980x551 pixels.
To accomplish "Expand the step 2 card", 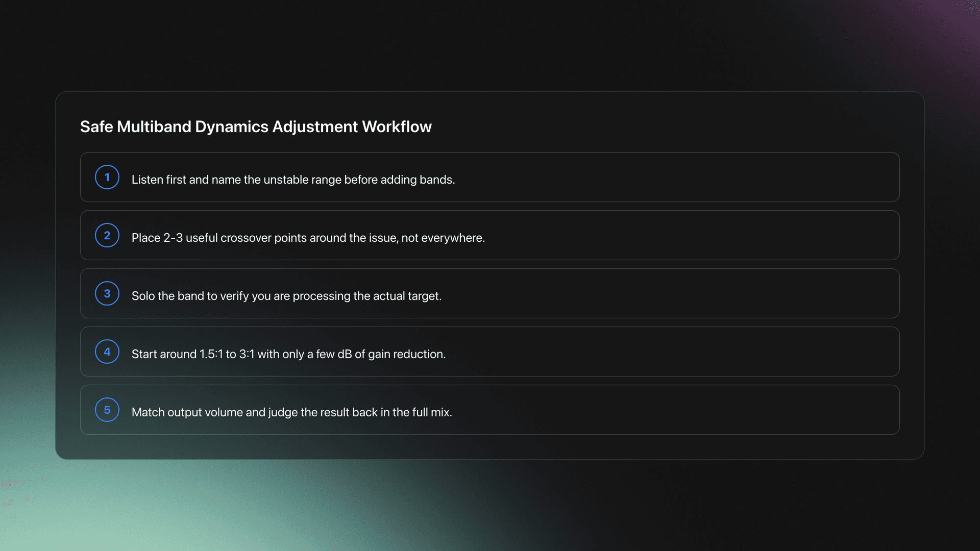I will pyautogui.click(x=489, y=235).
